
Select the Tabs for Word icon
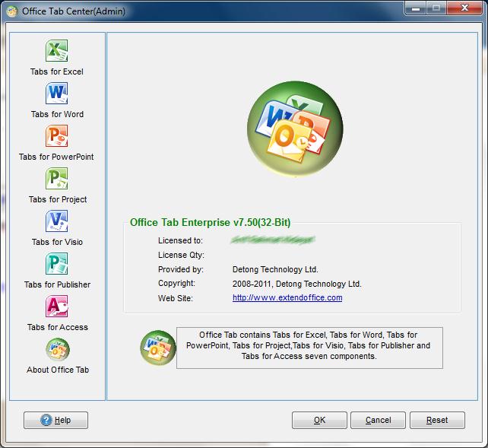coord(57,94)
